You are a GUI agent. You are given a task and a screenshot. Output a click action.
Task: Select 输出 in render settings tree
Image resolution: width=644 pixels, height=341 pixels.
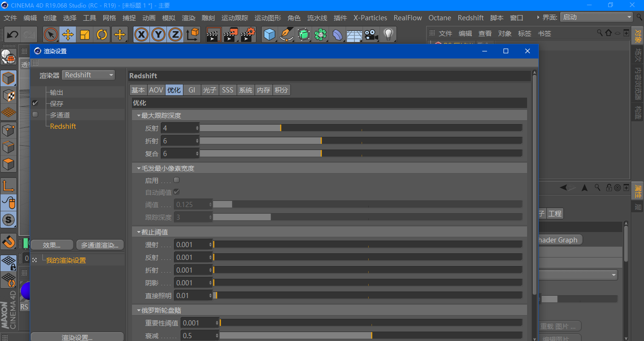(x=57, y=92)
